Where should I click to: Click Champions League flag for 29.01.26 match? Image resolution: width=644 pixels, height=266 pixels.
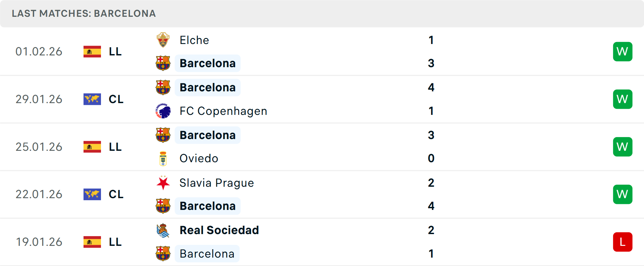(x=92, y=99)
